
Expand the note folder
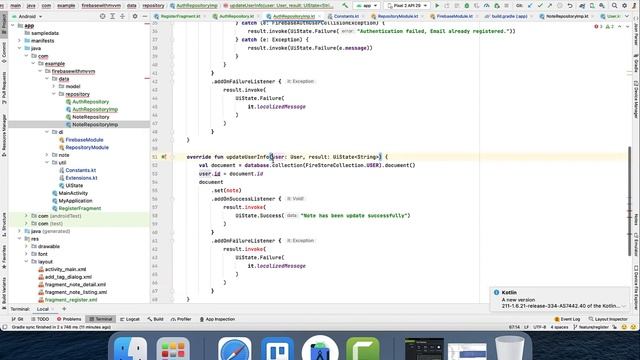pyautogui.click(x=47, y=155)
